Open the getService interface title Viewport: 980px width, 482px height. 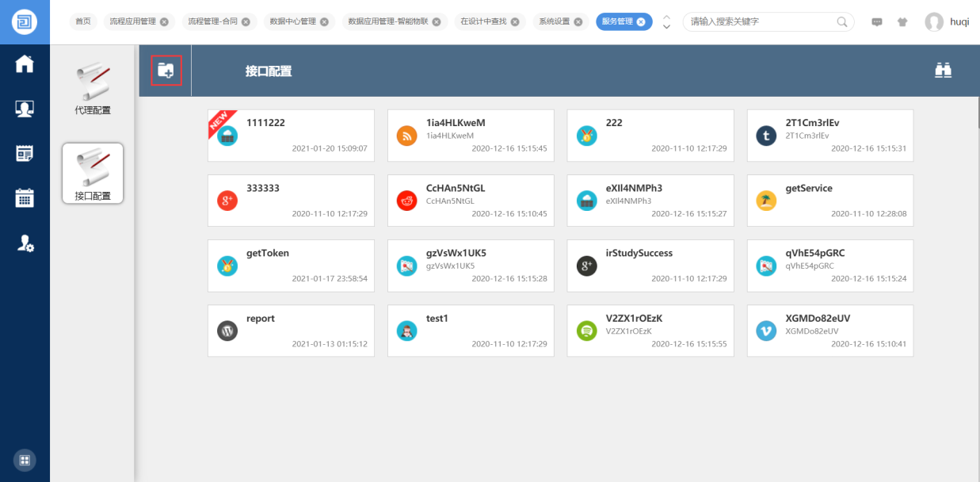tap(809, 189)
